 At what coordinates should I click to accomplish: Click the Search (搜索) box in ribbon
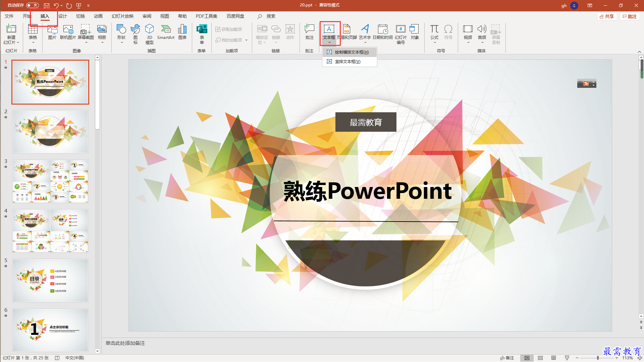[267, 16]
